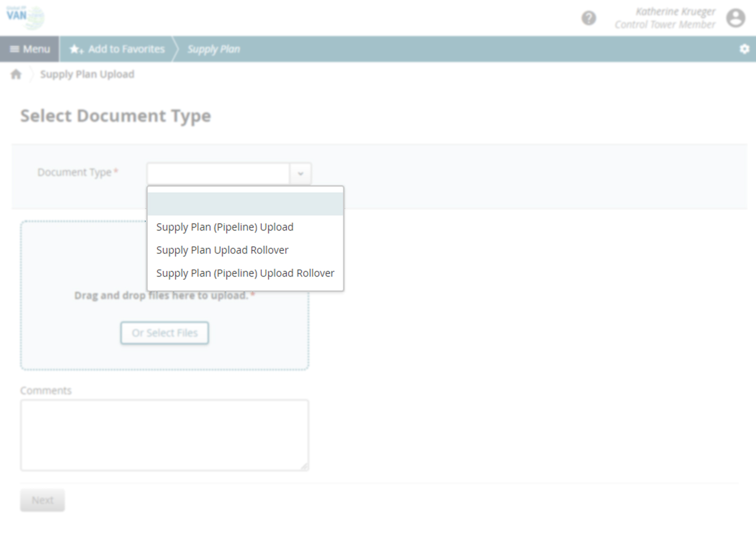Image resolution: width=756 pixels, height=534 pixels.
Task: Pick Supply Plan (Pipeline) Upload Rollover
Action: click(x=245, y=273)
